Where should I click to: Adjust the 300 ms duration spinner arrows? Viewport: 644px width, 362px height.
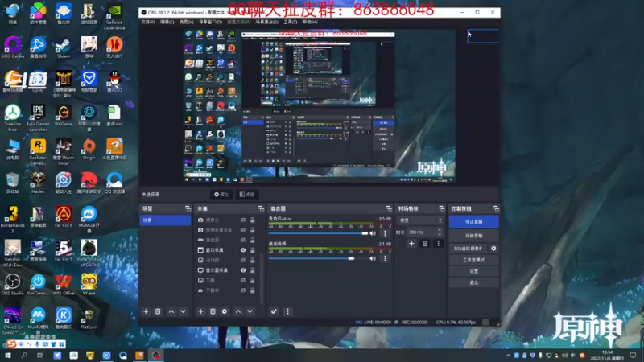(440, 232)
